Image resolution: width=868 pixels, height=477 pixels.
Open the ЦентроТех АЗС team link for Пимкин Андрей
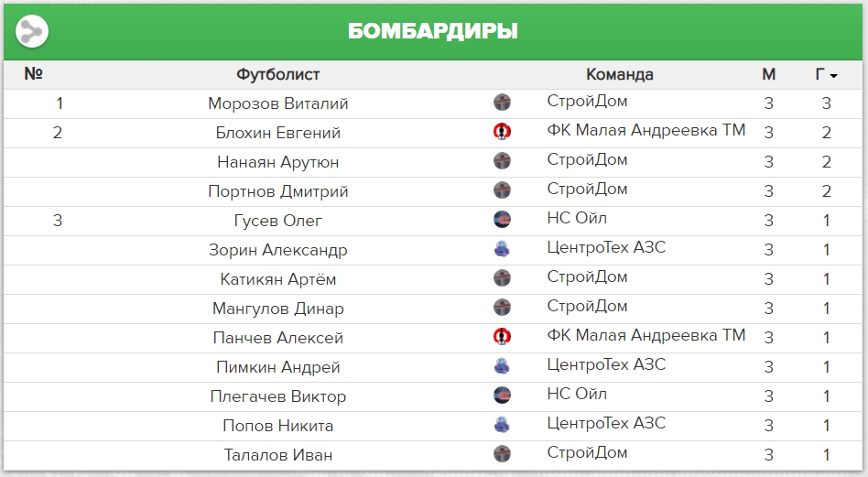[x=605, y=365]
